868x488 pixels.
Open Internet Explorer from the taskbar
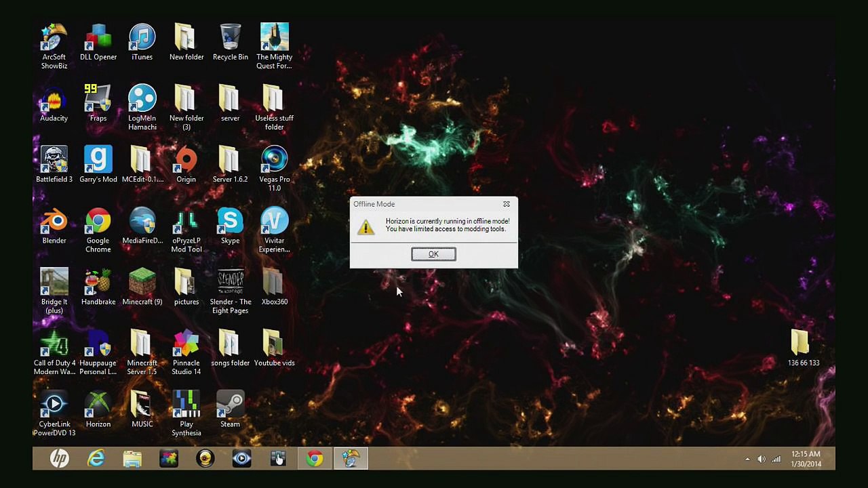(x=96, y=459)
